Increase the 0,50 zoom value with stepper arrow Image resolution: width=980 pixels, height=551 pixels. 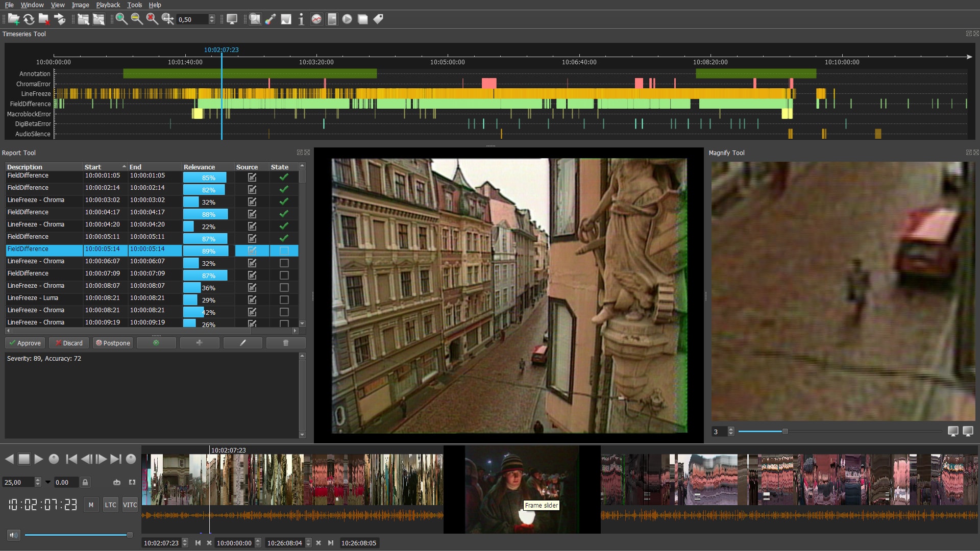(211, 17)
